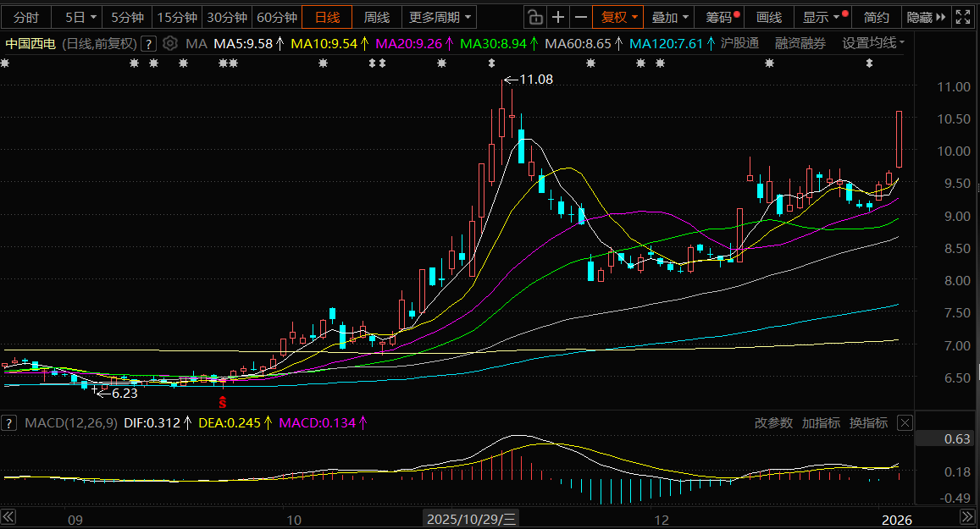Click the 改参数 button in MACD panel
This screenshot has width=980, height=529.
point(773,422)
